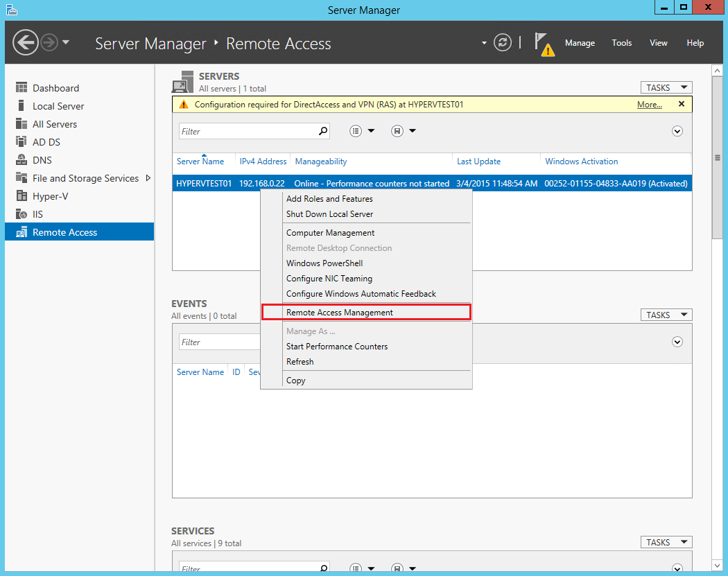This screenshot has width=728, height=576.
Task: Sort servers by Last Update column
Action: coord(478,162)
